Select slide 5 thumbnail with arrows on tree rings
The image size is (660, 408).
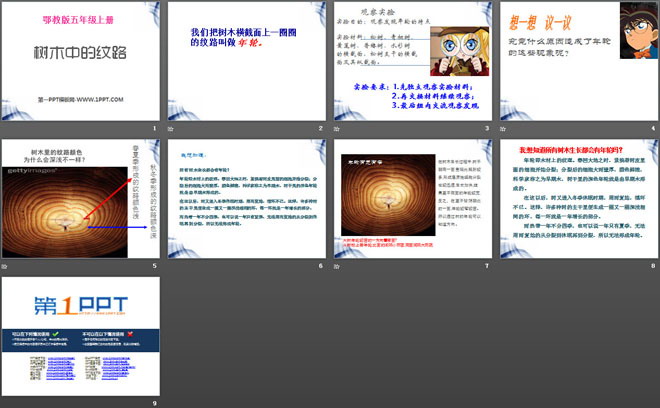point(80,199)
